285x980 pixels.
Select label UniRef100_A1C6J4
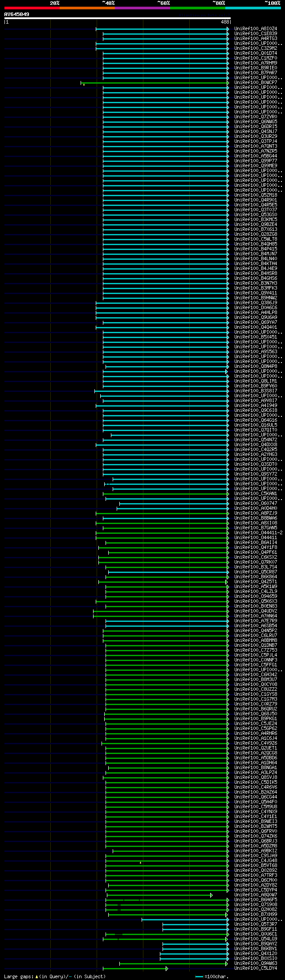(x=256, y=738)
